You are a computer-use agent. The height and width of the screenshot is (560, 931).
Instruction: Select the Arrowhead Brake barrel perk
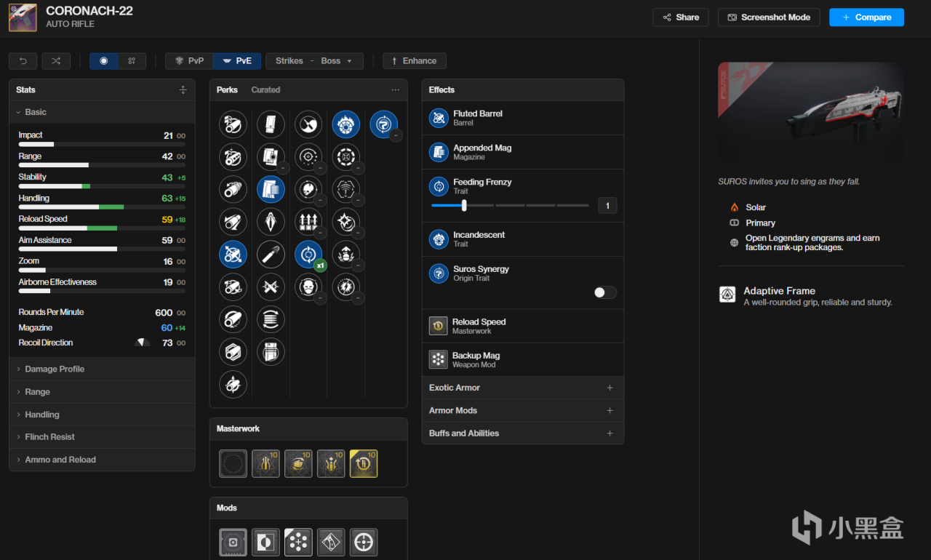pos(233,124)
